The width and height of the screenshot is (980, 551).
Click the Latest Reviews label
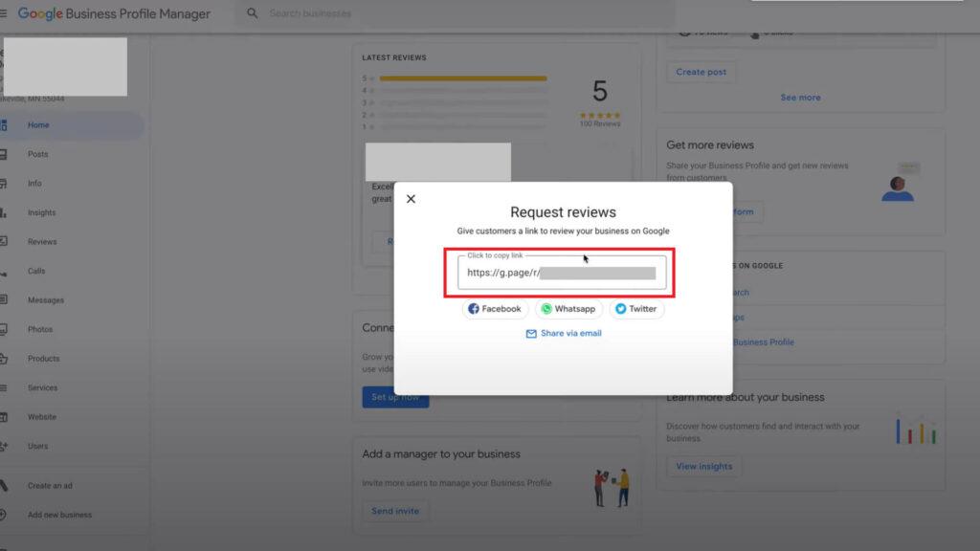(393, 57)
